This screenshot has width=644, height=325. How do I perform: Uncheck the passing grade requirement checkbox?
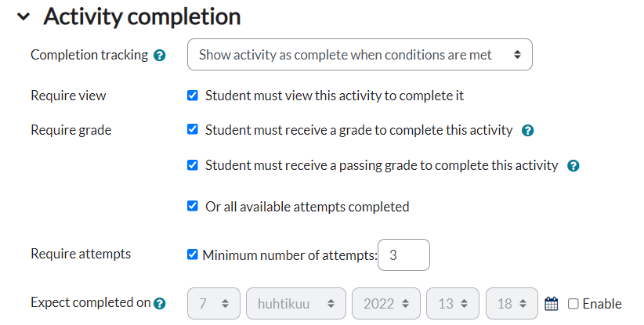(x=193, y=165)
